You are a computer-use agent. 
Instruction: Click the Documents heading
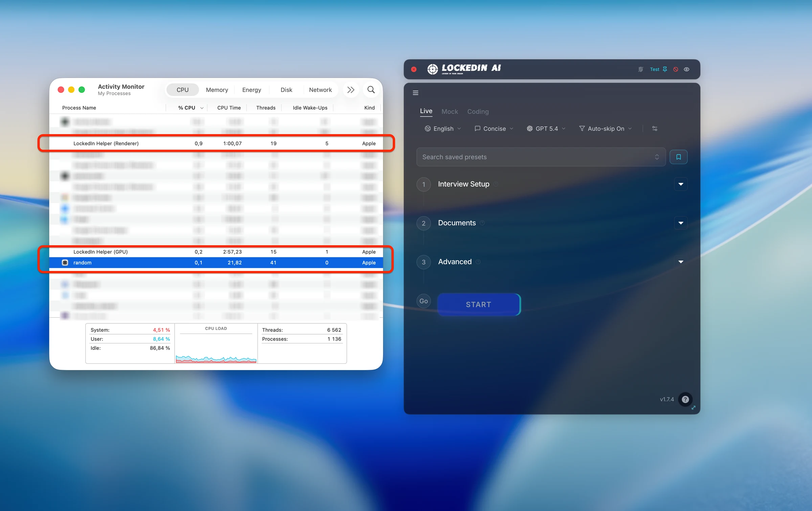tap(457, 223)
